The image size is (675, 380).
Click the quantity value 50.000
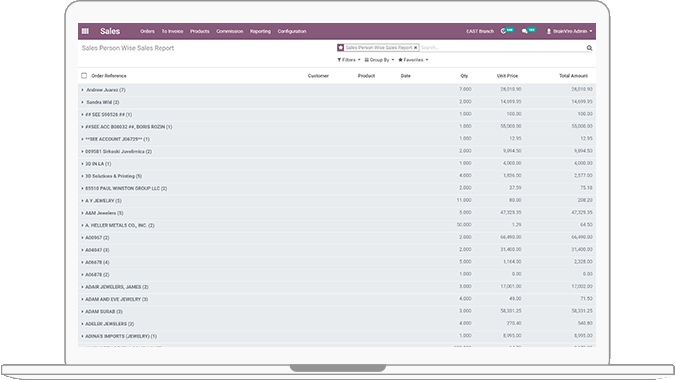[464, 225]
